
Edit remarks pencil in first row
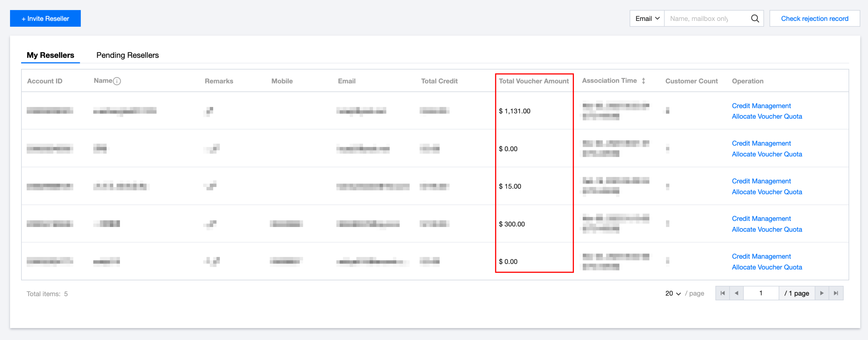pos(210,110)
